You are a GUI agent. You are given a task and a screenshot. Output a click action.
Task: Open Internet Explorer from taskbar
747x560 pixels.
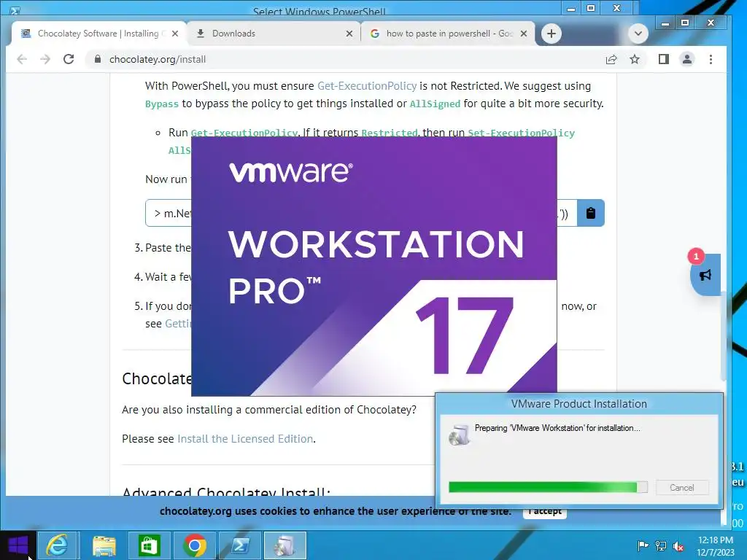point(57,545)
